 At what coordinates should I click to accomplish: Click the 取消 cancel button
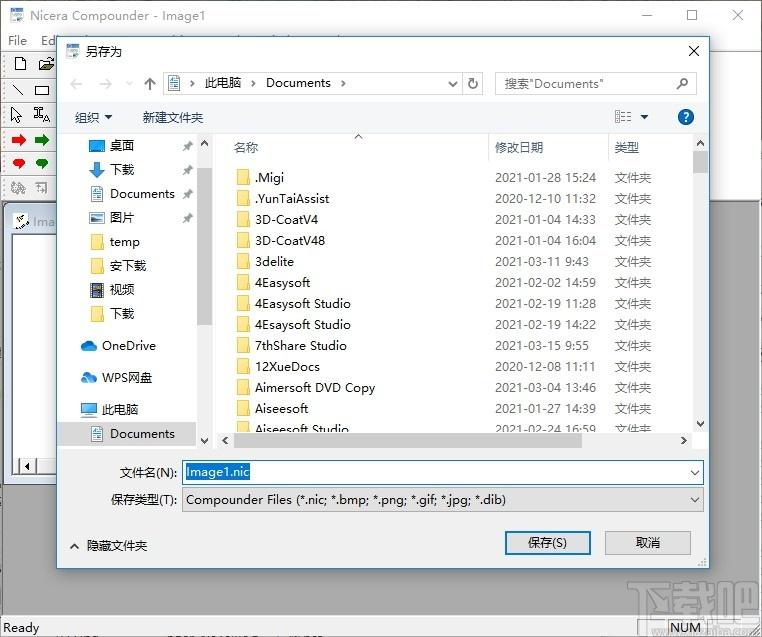[647, 543]
